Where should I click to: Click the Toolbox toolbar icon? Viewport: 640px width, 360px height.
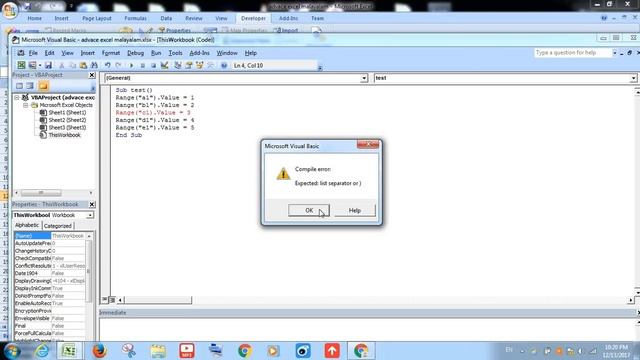[211, 65]
